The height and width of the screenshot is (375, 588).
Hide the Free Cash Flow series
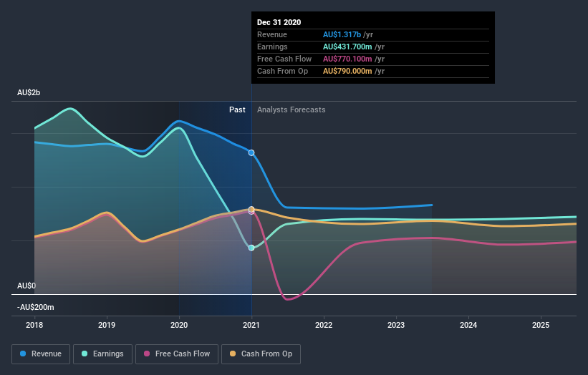tap(175, 354)
